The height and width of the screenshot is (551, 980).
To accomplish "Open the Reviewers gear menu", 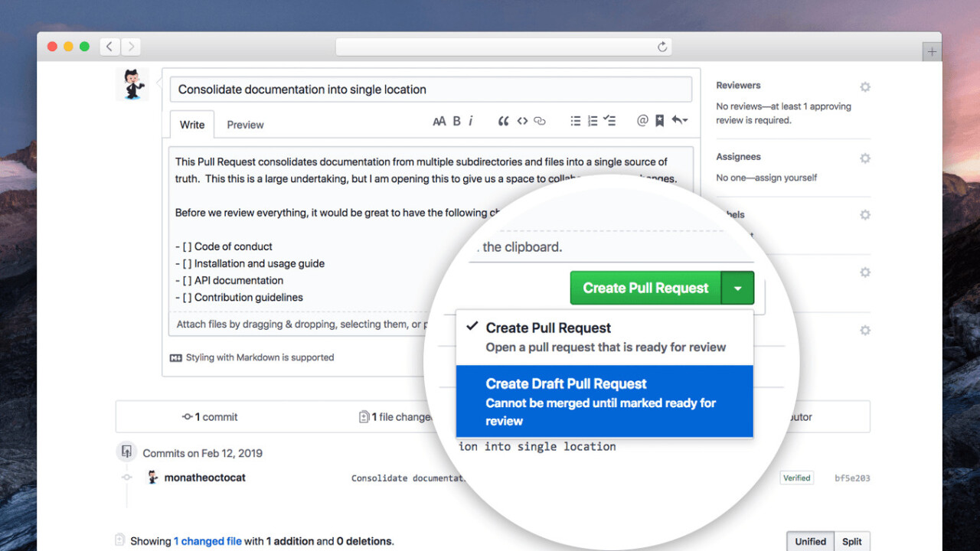I will click(865, 87).
